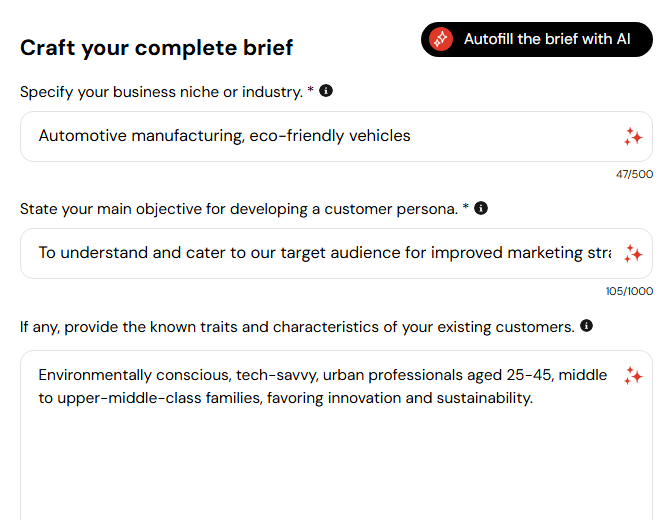This screenshot has width=672, height=520.
Task: Click the "State your main objective" label text
Action: click(x=239, y=209)
